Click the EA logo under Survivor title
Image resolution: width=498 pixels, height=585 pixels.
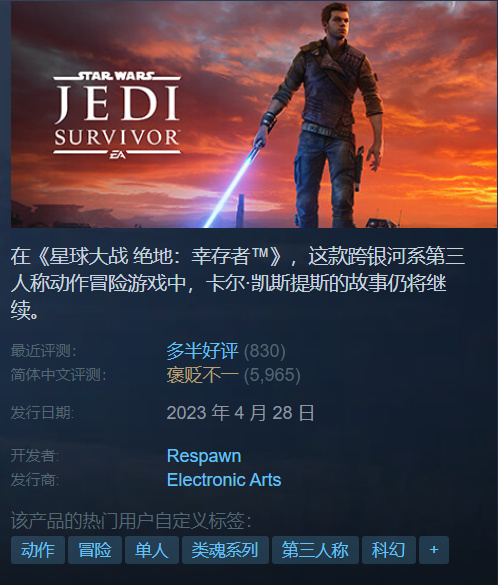pyautogui.click(x=117, y=154)
